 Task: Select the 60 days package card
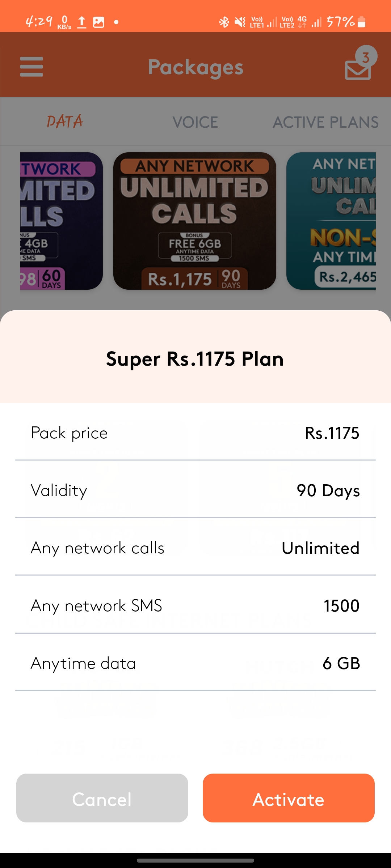[x=62, y=221]
